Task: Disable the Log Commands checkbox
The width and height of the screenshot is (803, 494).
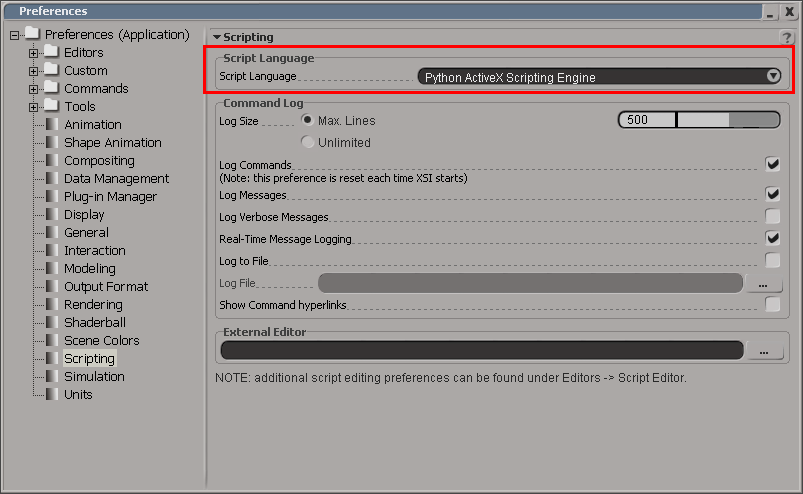Action: tap(772, 164)
